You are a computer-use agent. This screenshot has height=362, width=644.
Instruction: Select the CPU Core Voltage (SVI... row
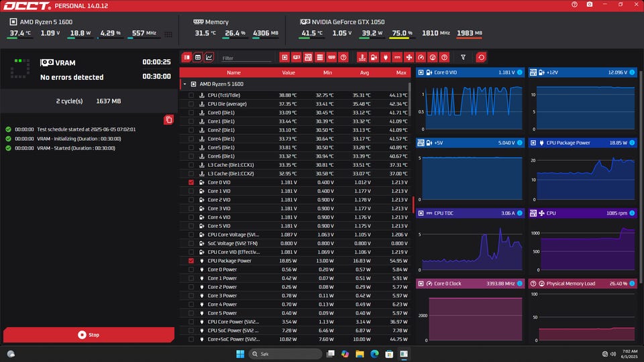click(x=295, y=235)
